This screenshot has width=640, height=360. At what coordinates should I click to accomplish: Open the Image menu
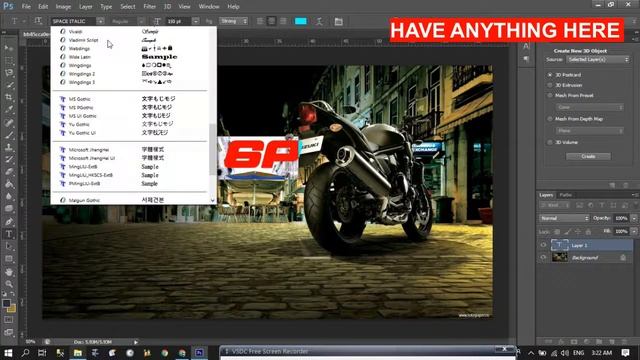point(63,7)
